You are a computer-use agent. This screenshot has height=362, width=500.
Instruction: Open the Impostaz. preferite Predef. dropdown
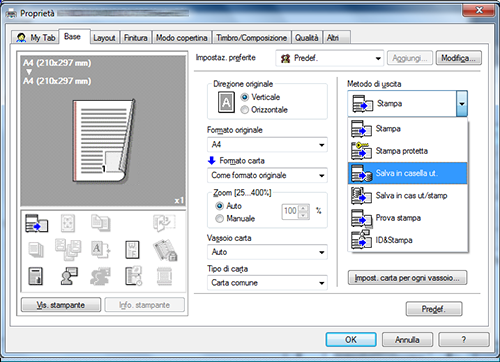330,58
